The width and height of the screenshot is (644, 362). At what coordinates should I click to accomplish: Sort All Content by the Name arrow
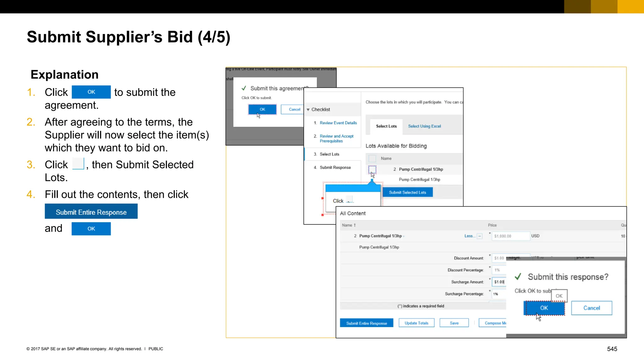tap(355, 225)
